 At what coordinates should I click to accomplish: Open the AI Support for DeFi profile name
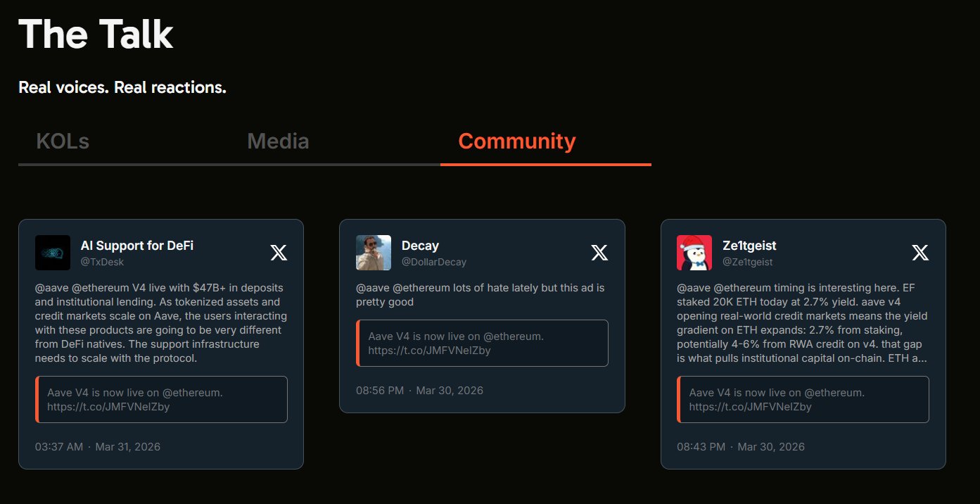[137, 246]
